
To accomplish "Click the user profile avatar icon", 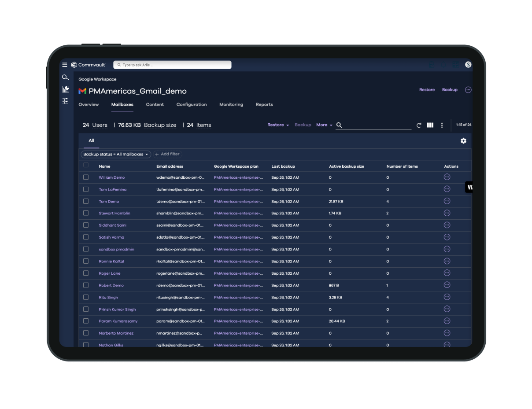I will [x=468, y=65].
